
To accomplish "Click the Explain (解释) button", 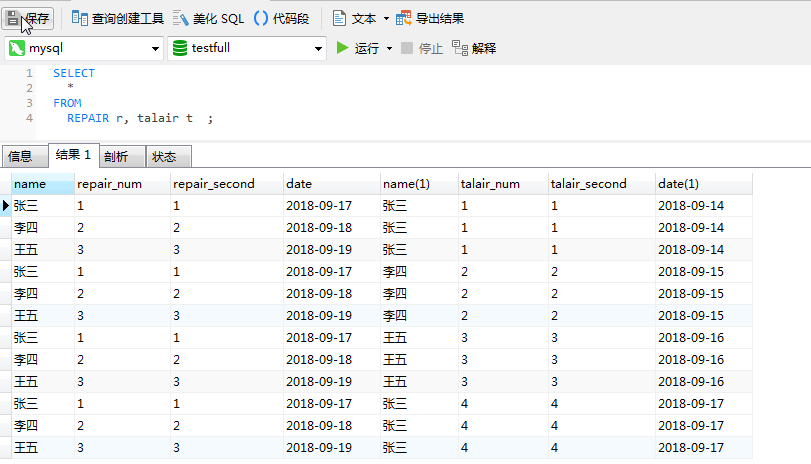I will click(x=474, y=49).
